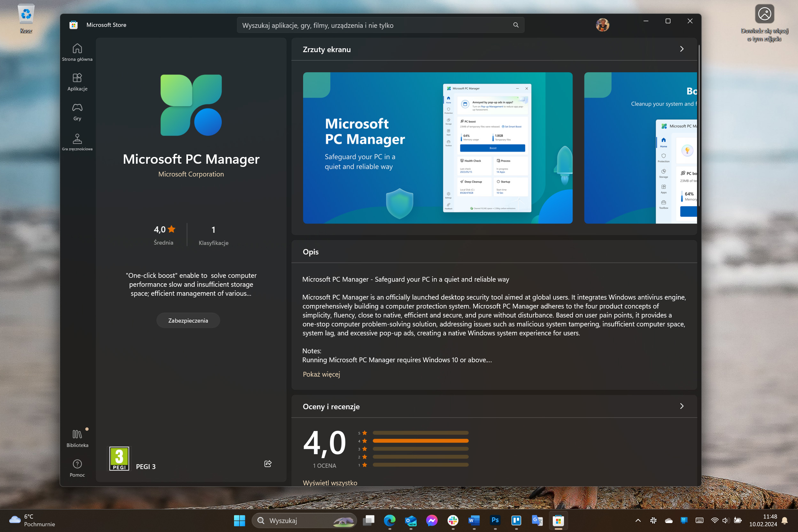The image size is (798, 532).
Task: Open Outlook from taskbar
Action: pos(411,520)
